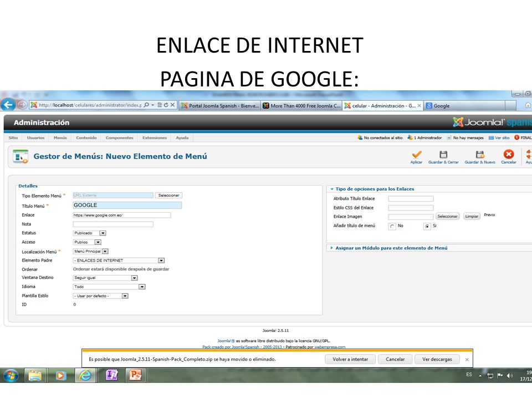Click the Guardar & Cerrar disk icon
Viewport: 532px width, 399px height.
pos(443,155)
